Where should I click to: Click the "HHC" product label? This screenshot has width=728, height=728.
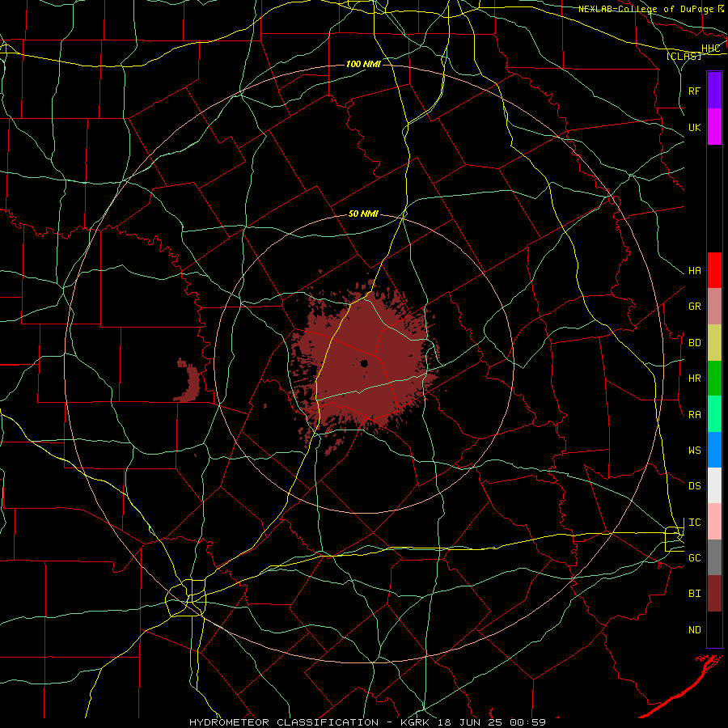click(x=710, y=49)
